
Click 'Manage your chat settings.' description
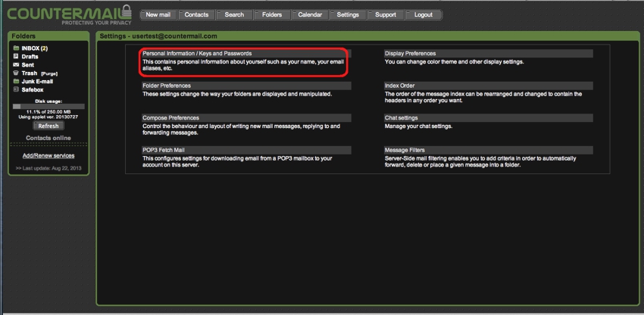(x=418, y=126)
